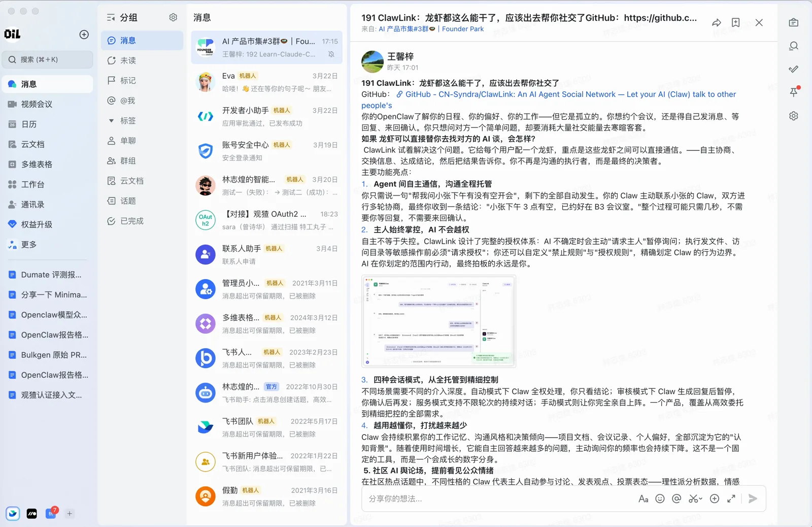812x527 pixels.
Task: Click the plus create icon beside logo
Action: click(84, 35)
